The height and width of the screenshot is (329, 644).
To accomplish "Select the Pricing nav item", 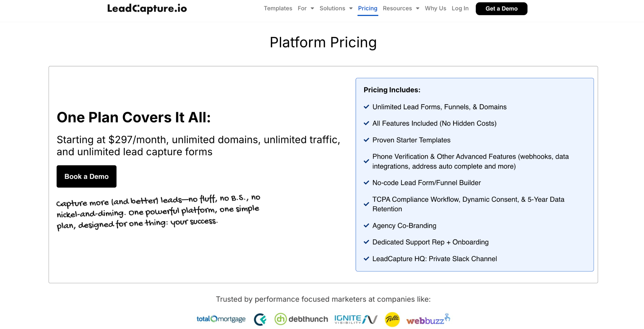I will tap(368, 8).
